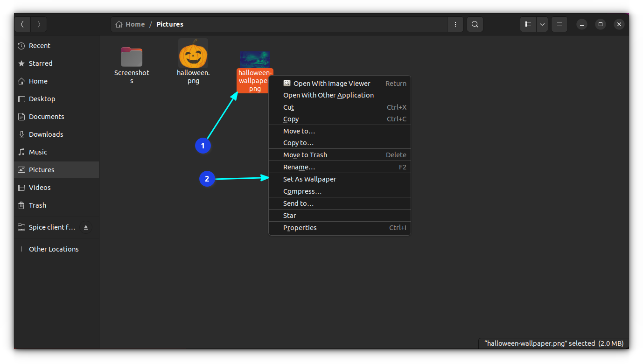Select the halloween.png pumpkin thumbnail
643x364 pixels.
point(193,54)
